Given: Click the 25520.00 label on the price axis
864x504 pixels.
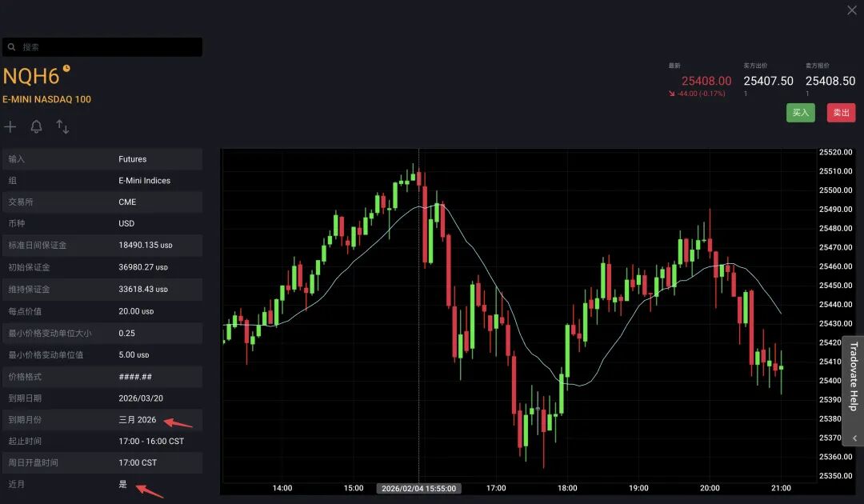Looking at the screenshot, I should coord(835,152).
